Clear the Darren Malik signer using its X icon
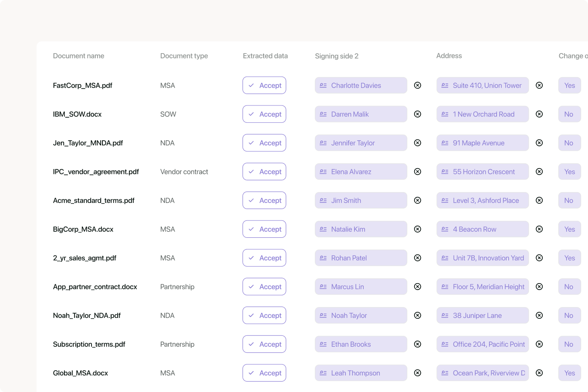The width and height of the screenshot is (588, 392). pos(417,114)
